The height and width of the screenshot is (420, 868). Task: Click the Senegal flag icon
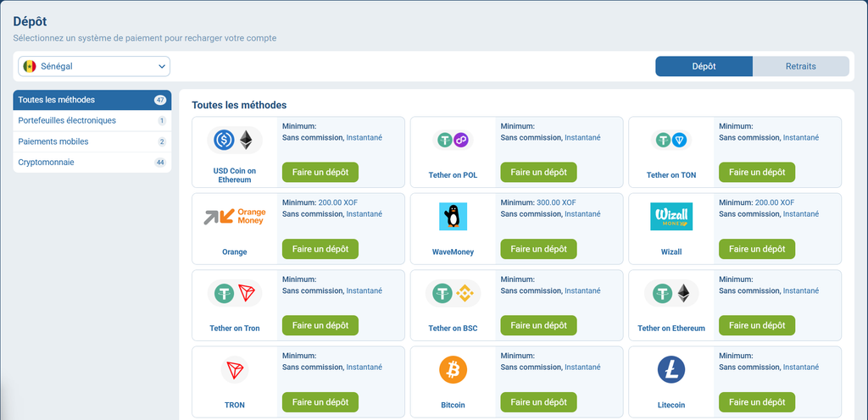pyautogui.click(x=30, y=66)
